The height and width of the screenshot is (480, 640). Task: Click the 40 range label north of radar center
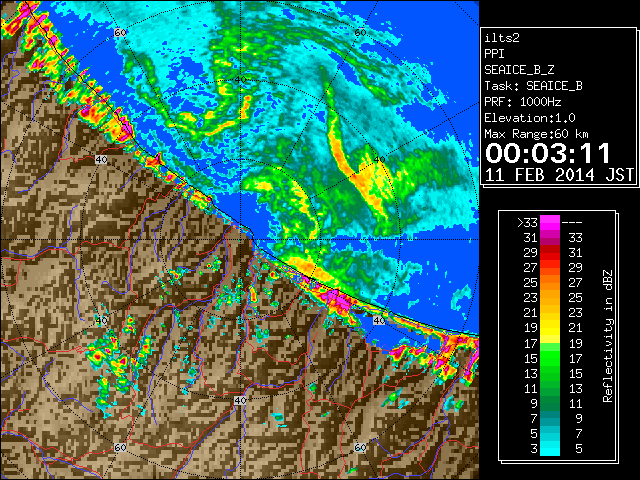tap(240, 80)
